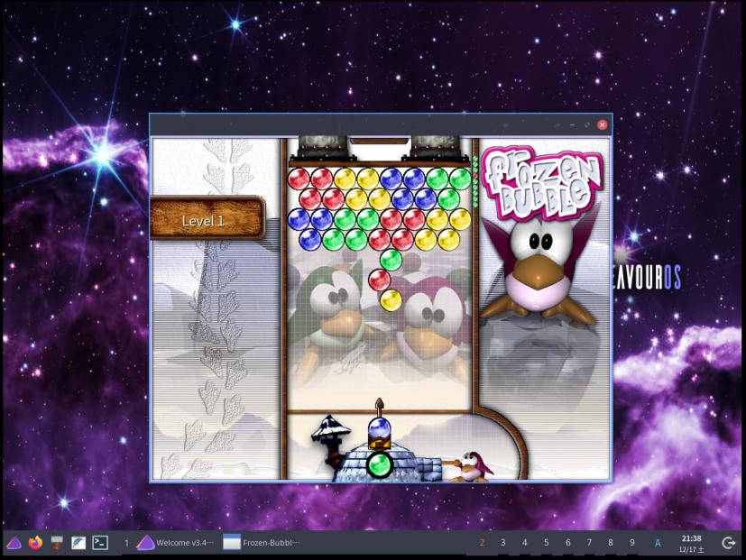Click the green bubble atop the hanging chain
The image size is (746, 560).
pyautogui.click(x=391, y=260)
